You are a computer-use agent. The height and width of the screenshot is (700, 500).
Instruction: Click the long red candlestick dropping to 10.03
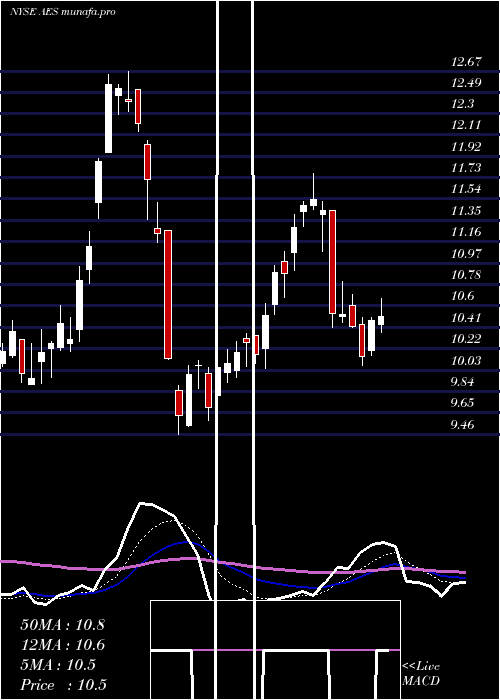(168, 295)
